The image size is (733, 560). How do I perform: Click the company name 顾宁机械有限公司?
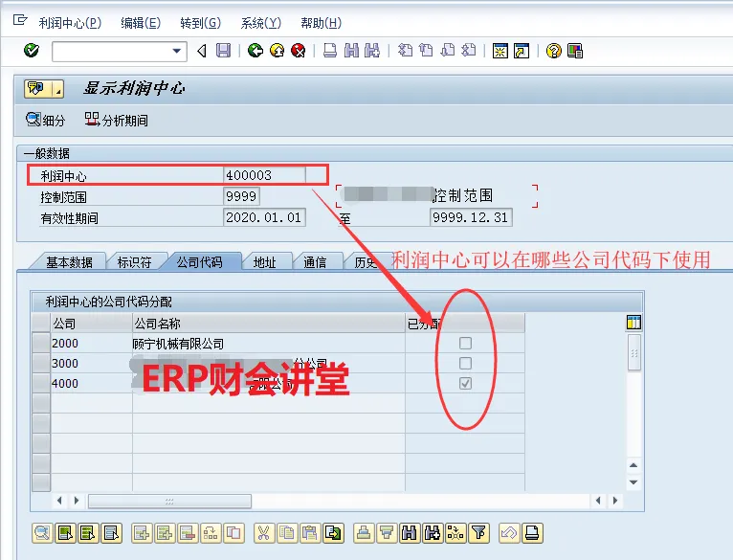pyautogui.click(x=178, y=344)
